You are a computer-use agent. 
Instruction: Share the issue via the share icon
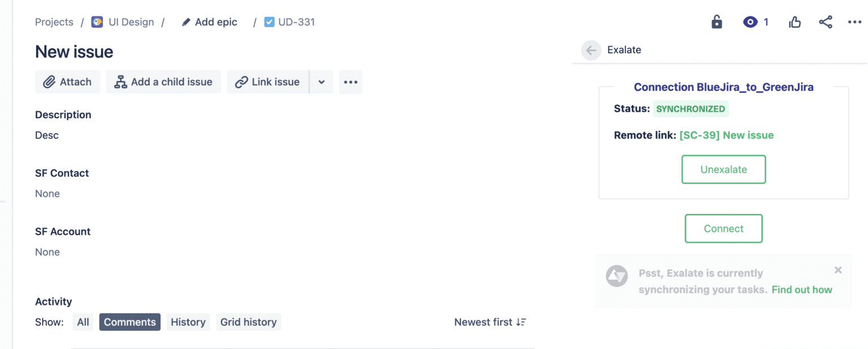click(x=826, y=21)
